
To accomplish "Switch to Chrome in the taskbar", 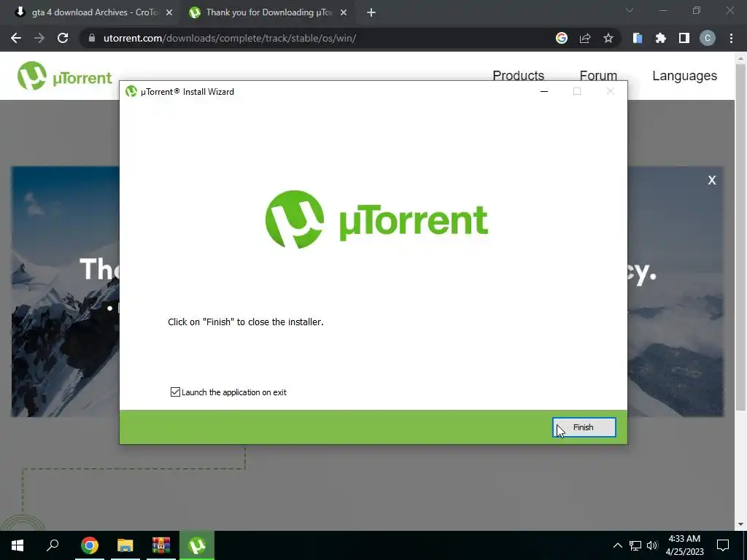I will coord(90,545).
